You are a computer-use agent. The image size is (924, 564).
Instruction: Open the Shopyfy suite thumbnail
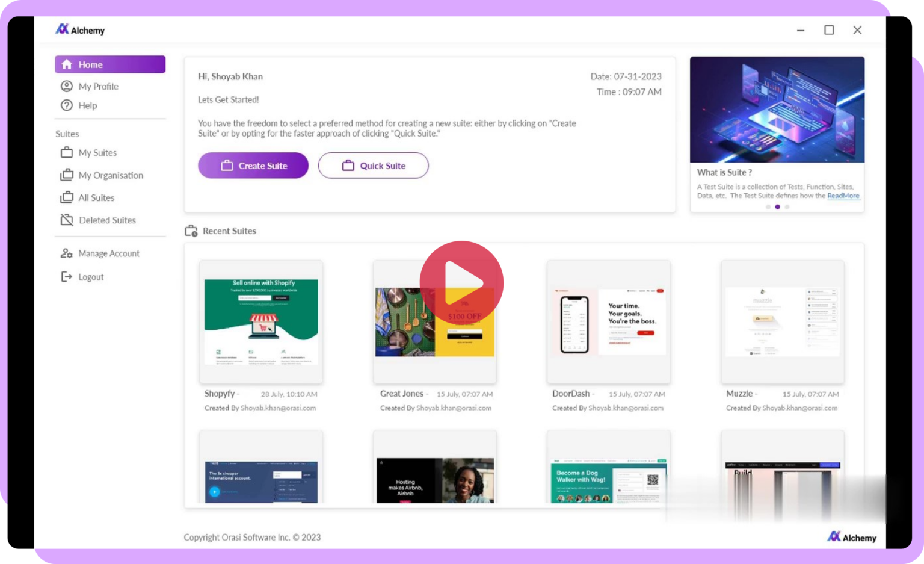coord(261,322)
